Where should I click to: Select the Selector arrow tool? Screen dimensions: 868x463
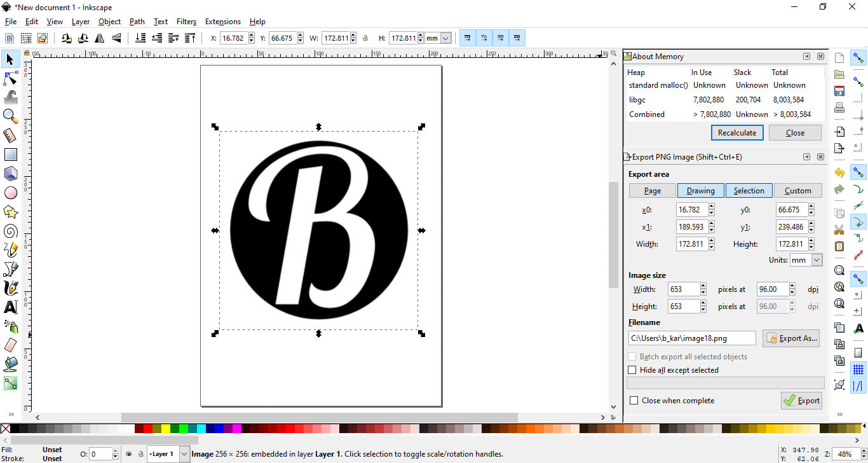pos(10,59)
